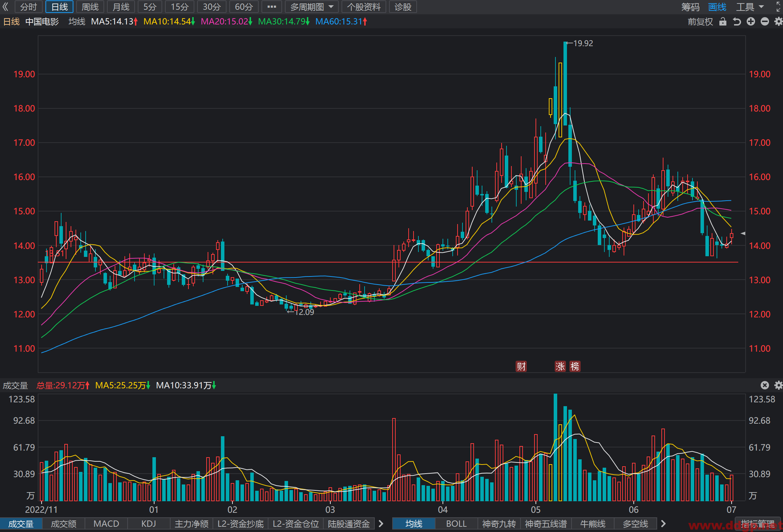Click the MA30:14.79 indicator value
783x532 pixels.
pos(284,22)
